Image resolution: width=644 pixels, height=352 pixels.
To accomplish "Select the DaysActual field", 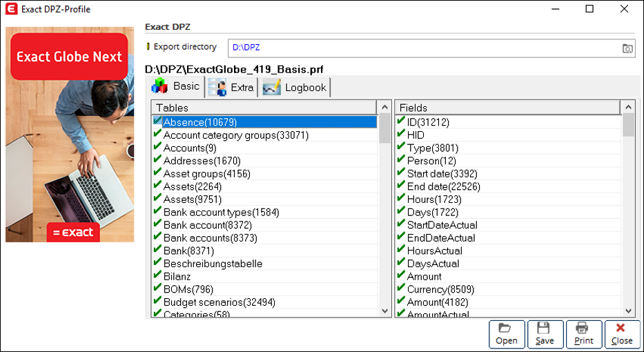I will point(509,264).
